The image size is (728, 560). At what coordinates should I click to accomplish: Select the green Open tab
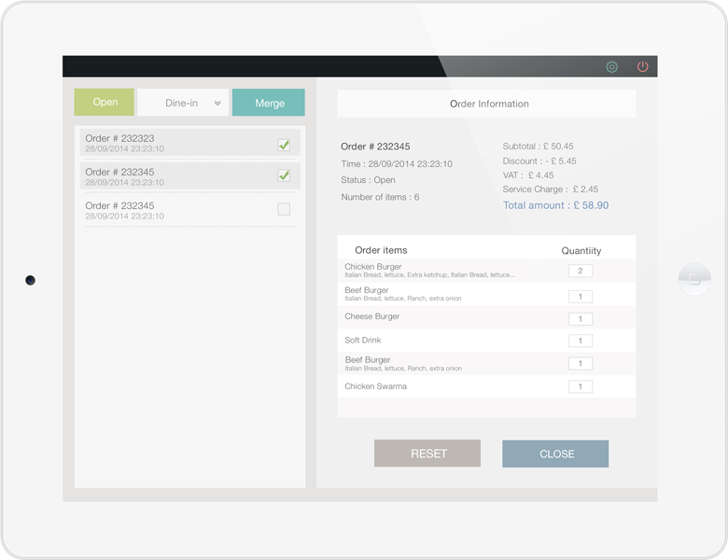[x=105, y=103]
